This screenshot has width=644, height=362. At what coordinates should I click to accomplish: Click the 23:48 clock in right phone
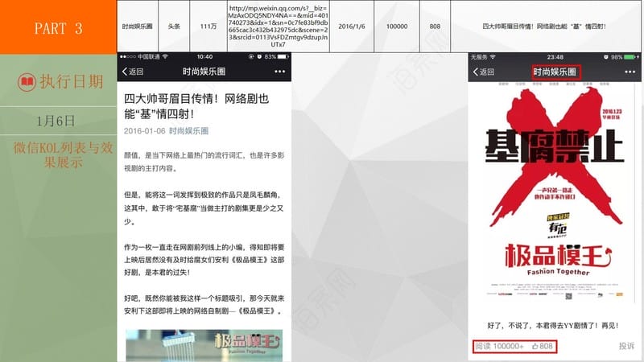pyautogui.click(x=555, y=57)
